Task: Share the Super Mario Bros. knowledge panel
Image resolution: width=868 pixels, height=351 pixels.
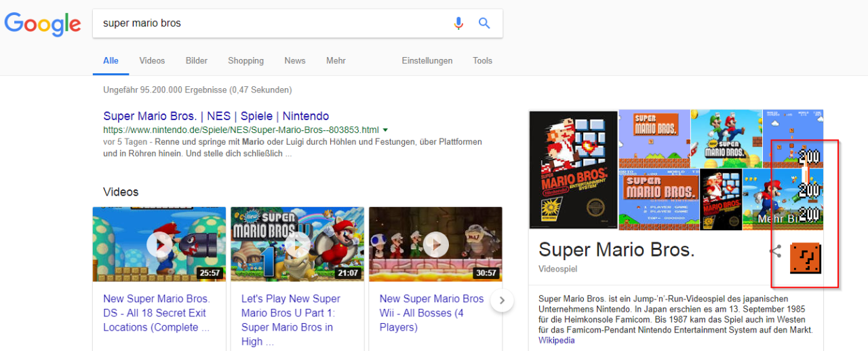Action: click(x=776, y=251)
